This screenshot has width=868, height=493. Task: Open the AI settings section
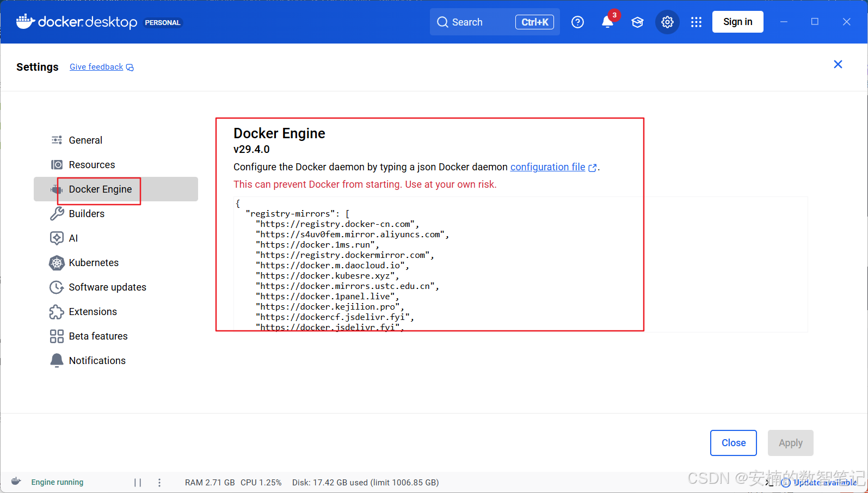(x=116, y=238)
